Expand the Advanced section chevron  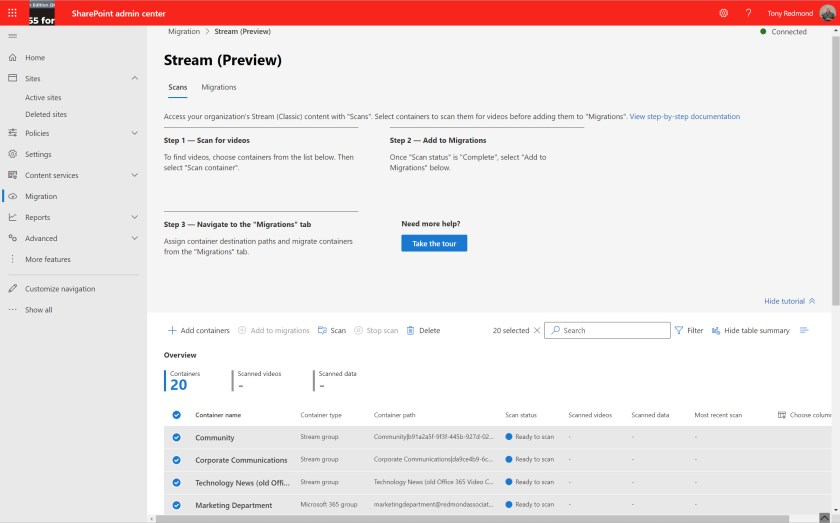tap(134, 238)
